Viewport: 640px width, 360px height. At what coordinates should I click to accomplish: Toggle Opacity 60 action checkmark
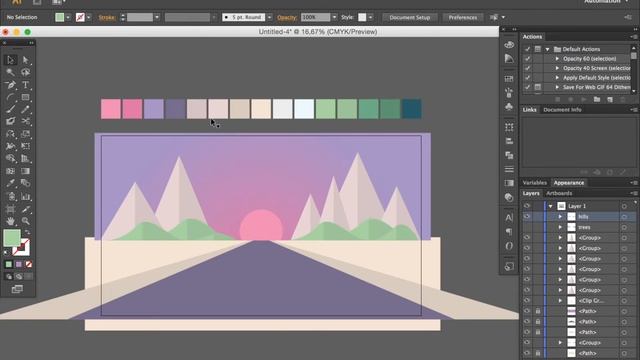click(527, 59)
